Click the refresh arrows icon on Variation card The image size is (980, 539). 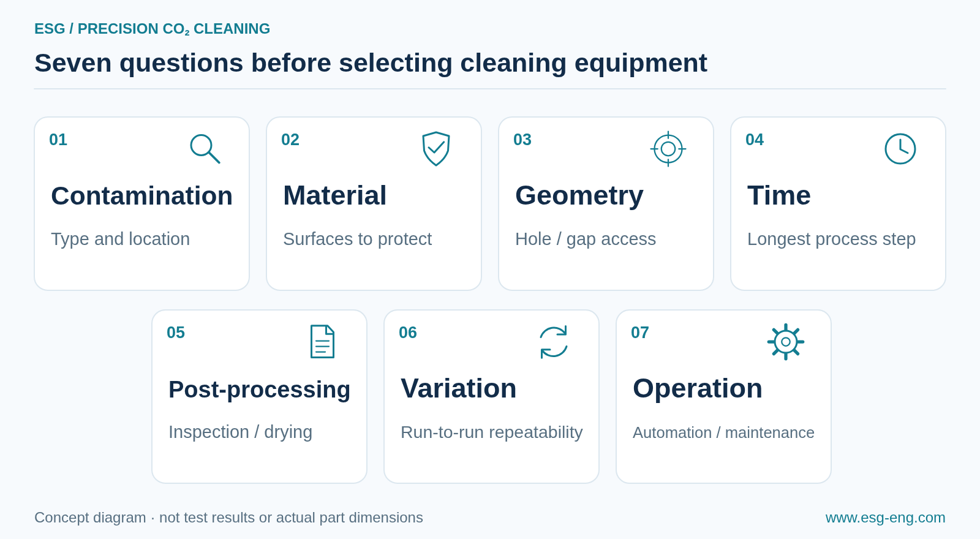pyautogui.click(x=554, y=342)
